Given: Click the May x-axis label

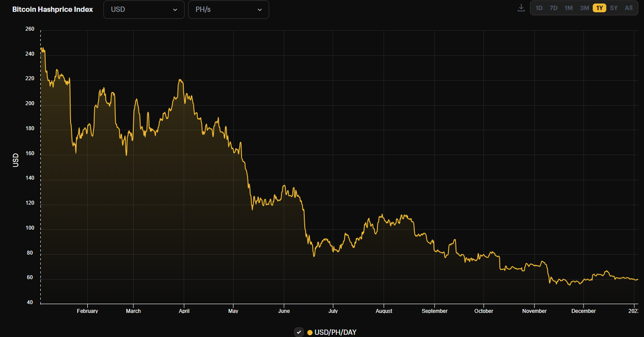Looking at the screenshot, I should click(233, 311).
